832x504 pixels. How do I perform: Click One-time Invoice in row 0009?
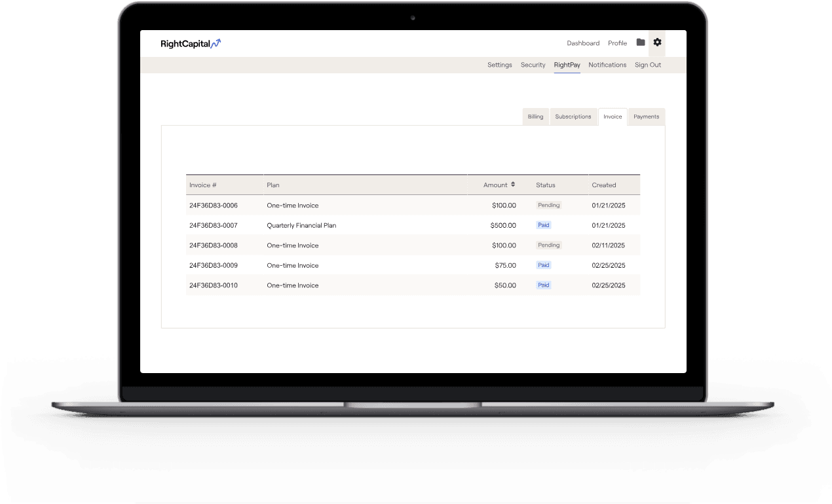293,266
